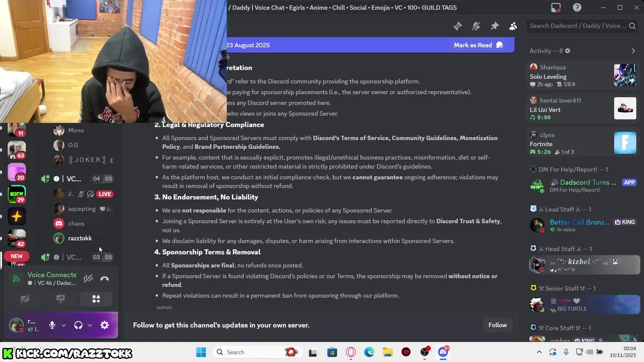Viewport: 644px width, 362px height.
Task: Open the Discord inbox icon
Action: (x=556, y=8)
